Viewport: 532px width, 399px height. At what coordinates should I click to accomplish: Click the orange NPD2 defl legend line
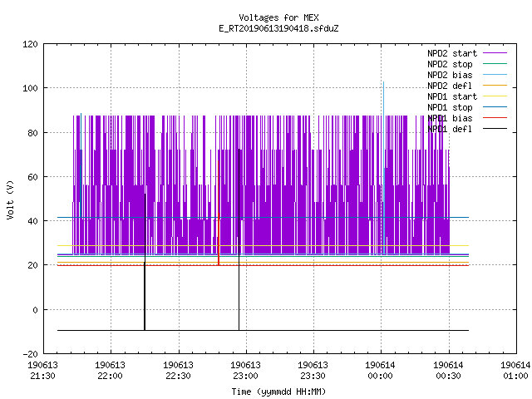tap(495, 86)
